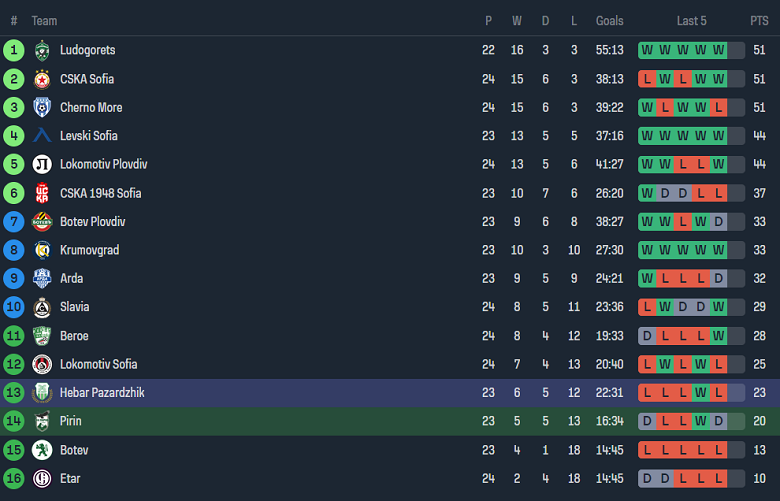Click Ludogorets' most recent win result box
The image size is (780, 501).
click(718, 50)
